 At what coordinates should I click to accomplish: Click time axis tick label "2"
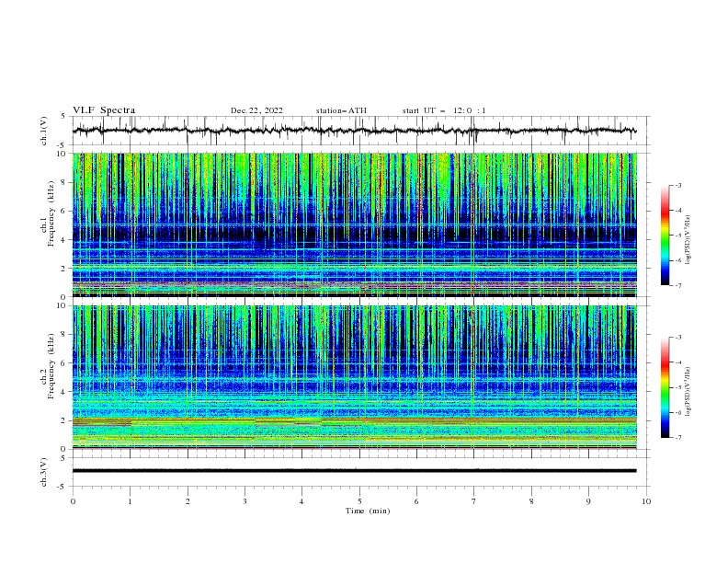click(188, 501)
